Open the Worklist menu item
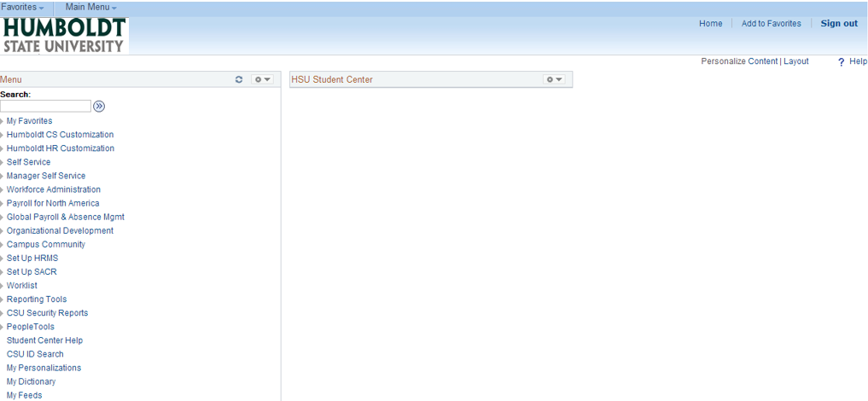The image size is (868, 401). pos(22,286)
